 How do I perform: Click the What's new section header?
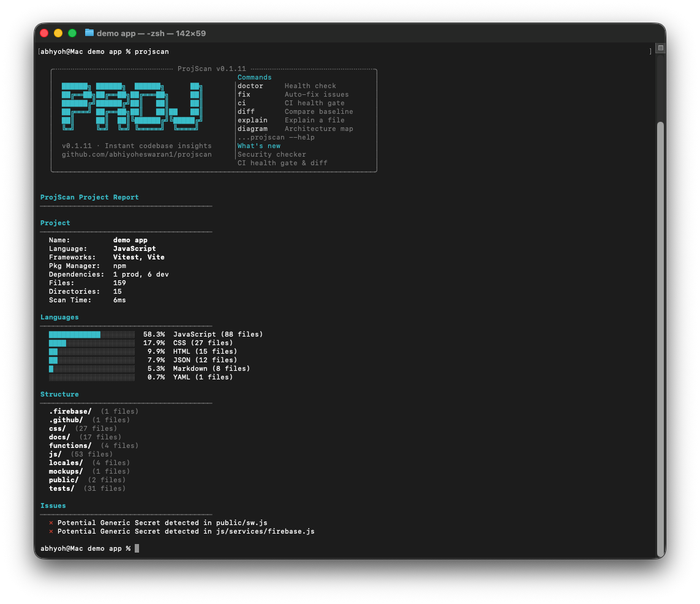click(258, 146)
